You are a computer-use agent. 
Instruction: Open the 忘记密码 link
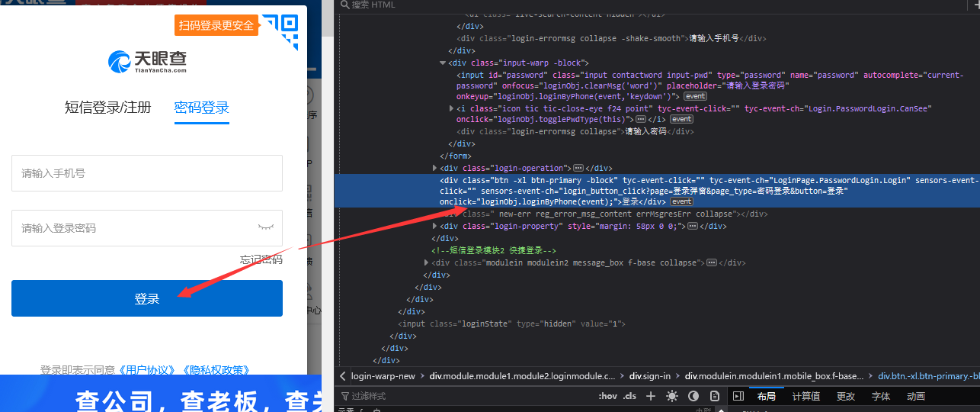click(x=261, y=260)
